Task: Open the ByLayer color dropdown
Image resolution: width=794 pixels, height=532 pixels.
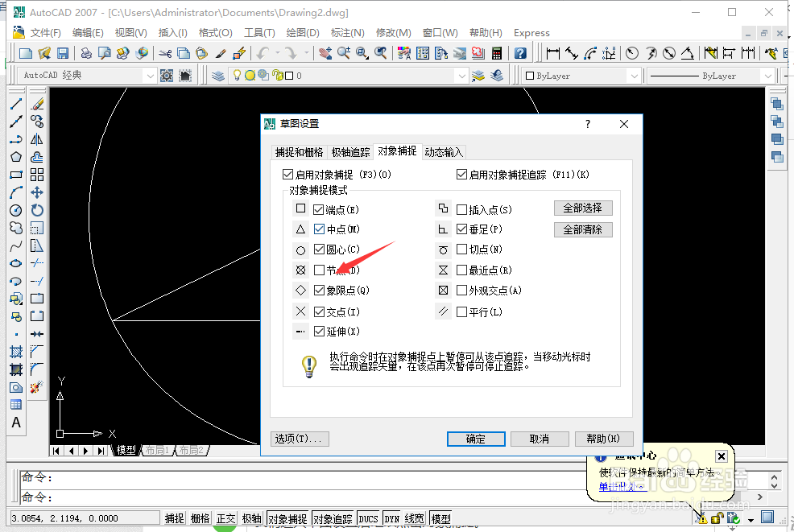Action: point(635,76)
